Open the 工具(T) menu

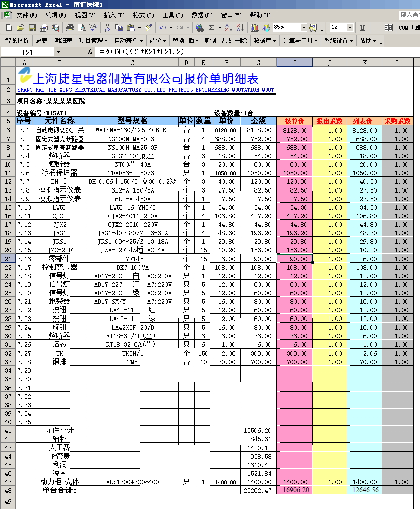173,15
